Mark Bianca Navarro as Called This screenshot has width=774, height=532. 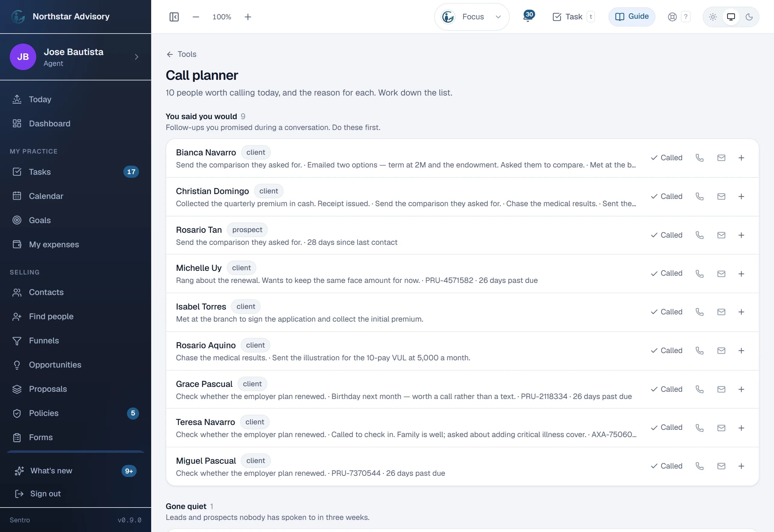[x=666, y=158]
